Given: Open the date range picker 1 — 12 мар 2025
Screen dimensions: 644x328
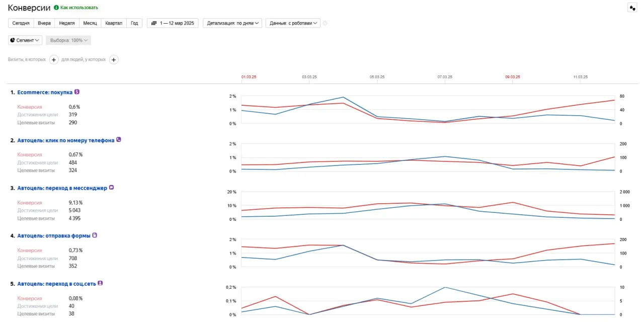Looking at the screenshot, I should 172,23.
